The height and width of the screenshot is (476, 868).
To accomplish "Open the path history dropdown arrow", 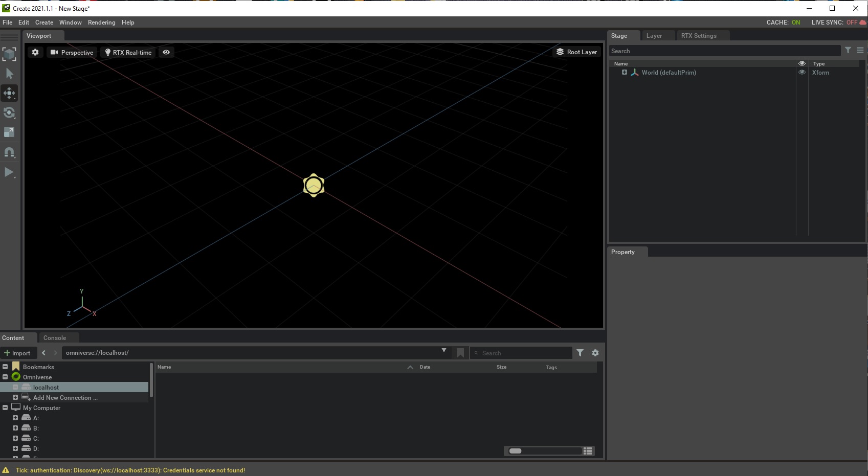I will pyautogui.click(x=444, y=351).
